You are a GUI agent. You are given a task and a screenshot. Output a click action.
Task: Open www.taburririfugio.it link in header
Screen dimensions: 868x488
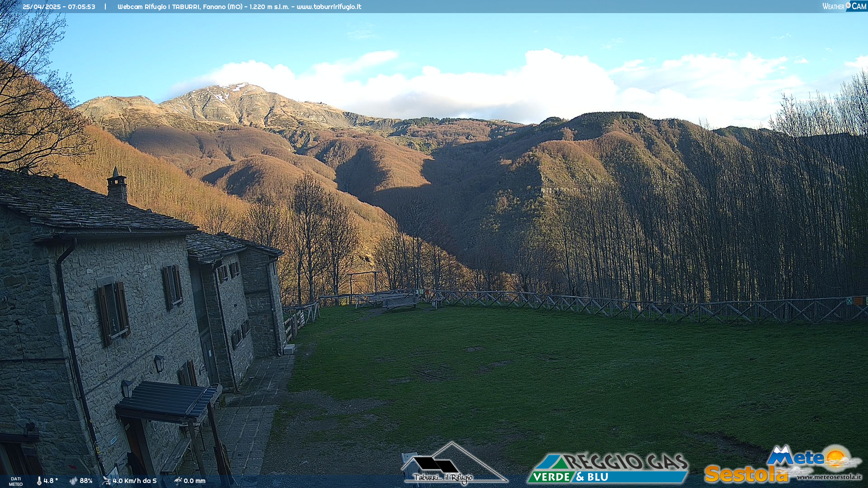(329, 7)
